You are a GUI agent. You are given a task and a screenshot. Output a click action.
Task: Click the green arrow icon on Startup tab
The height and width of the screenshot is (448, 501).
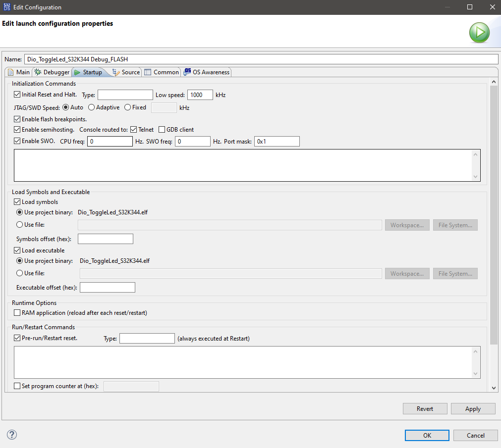(78, 72)
